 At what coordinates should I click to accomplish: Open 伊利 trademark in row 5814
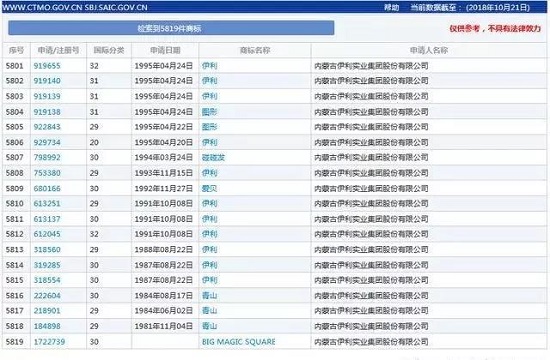(x=209, y=265)
